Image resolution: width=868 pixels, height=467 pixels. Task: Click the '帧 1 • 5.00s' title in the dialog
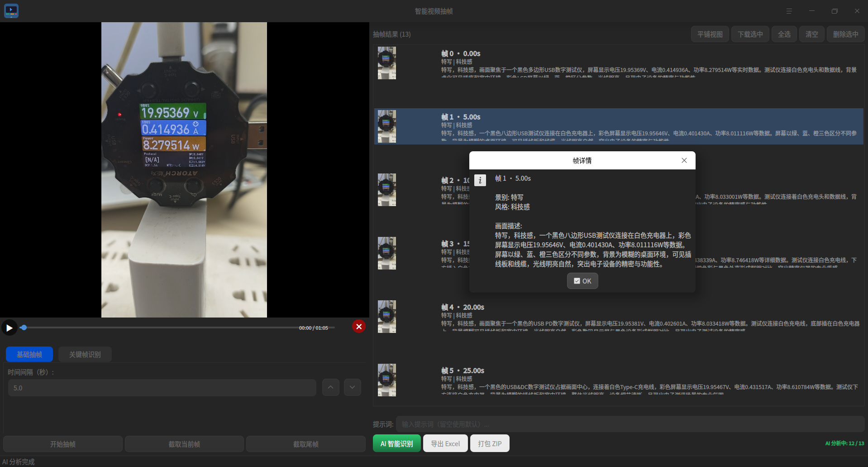click(513, 178)
